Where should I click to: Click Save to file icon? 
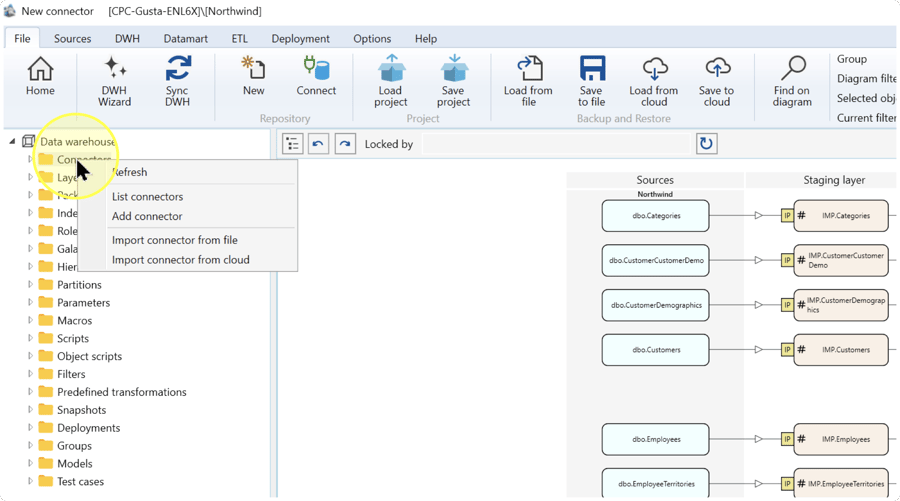[592, 68]
